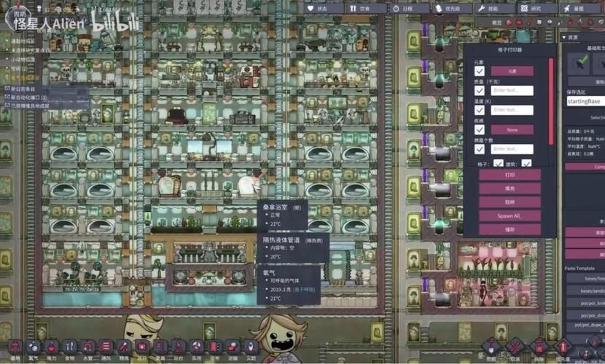Collapse the 资源 panel triangle
The width and height of the screenshot is (605, 364).
click(x=564, y=37)
